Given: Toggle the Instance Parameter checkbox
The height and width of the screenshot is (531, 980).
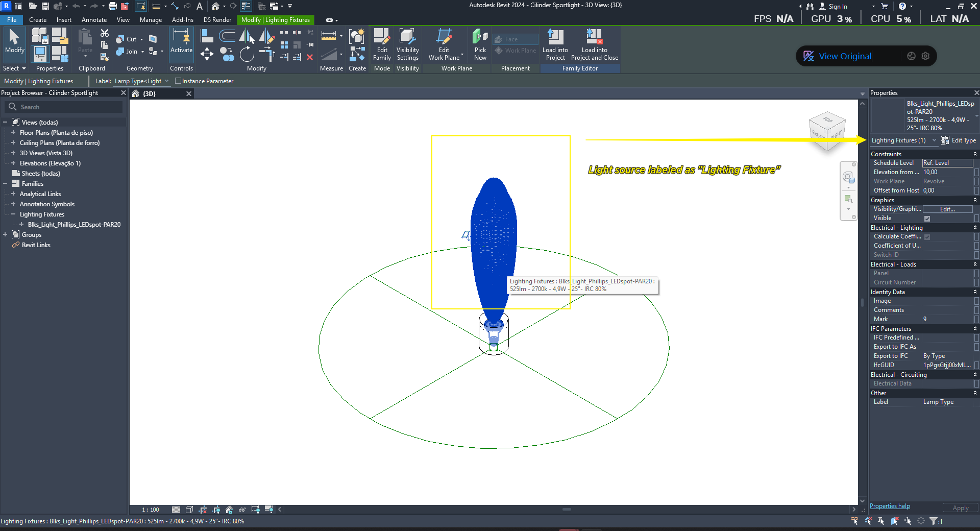Looking at the screenshot, I should 178,81.
